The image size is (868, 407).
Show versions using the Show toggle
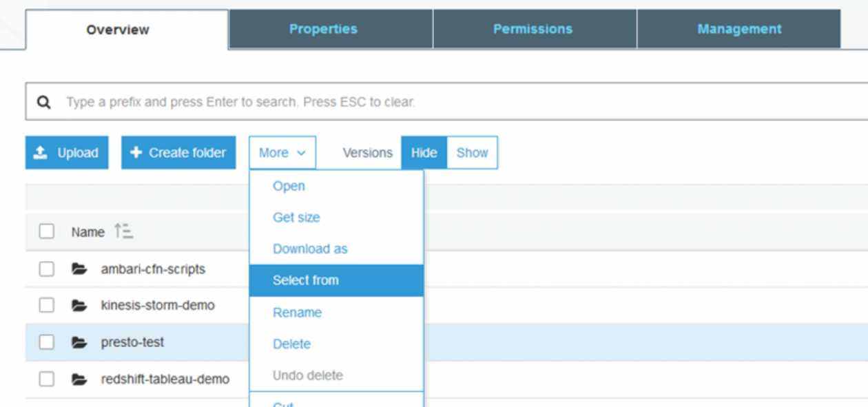pyautogui.click(x=472, y=153)
